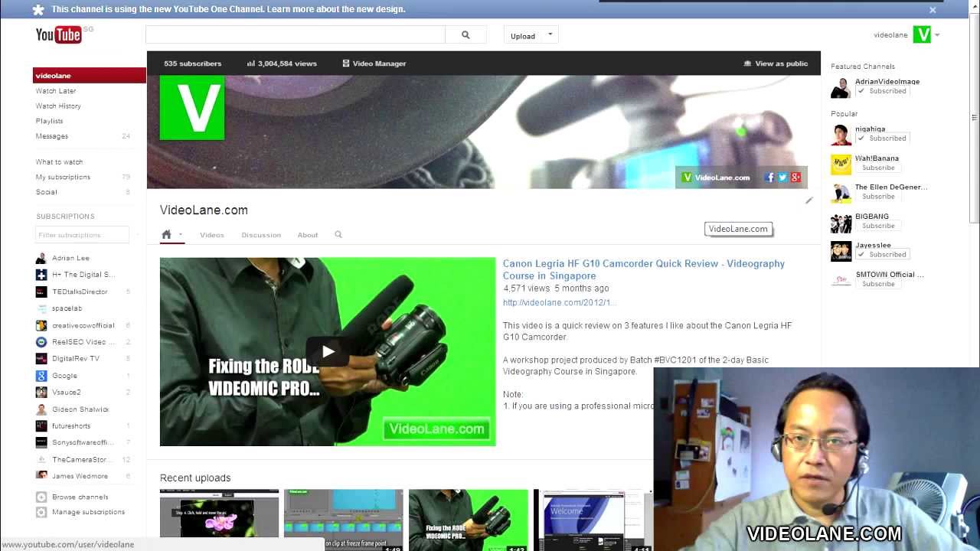The width and height of the screenshot is (980, 551).
Task: Click the green V account avatar
Action: coord(922,34)
